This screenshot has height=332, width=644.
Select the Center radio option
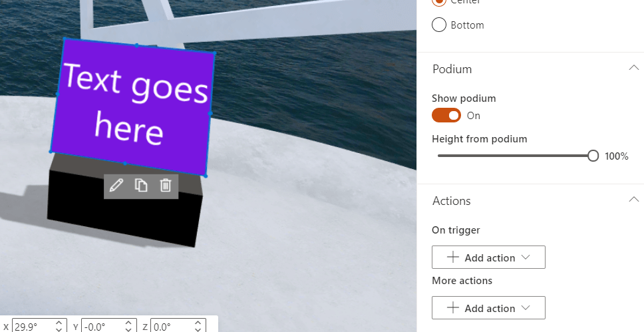439,2
